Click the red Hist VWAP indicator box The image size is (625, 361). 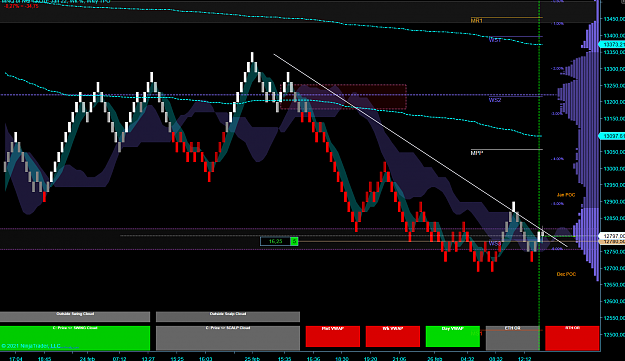[332, 336]
